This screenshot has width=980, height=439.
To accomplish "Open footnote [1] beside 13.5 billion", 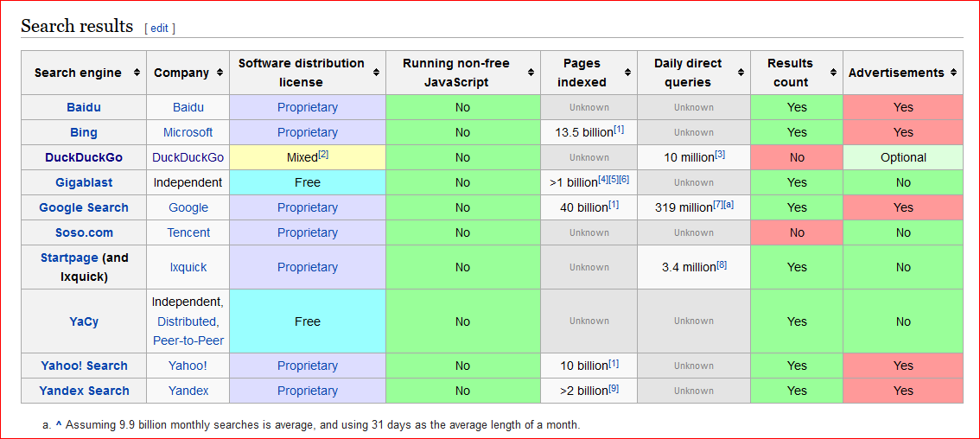I will pos(619,130).
